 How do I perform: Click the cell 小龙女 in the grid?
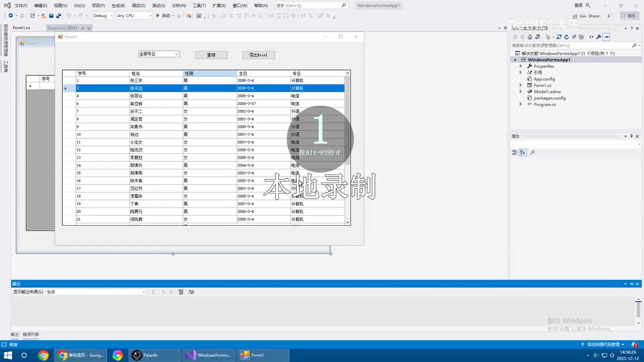click(x=156, y=142)
